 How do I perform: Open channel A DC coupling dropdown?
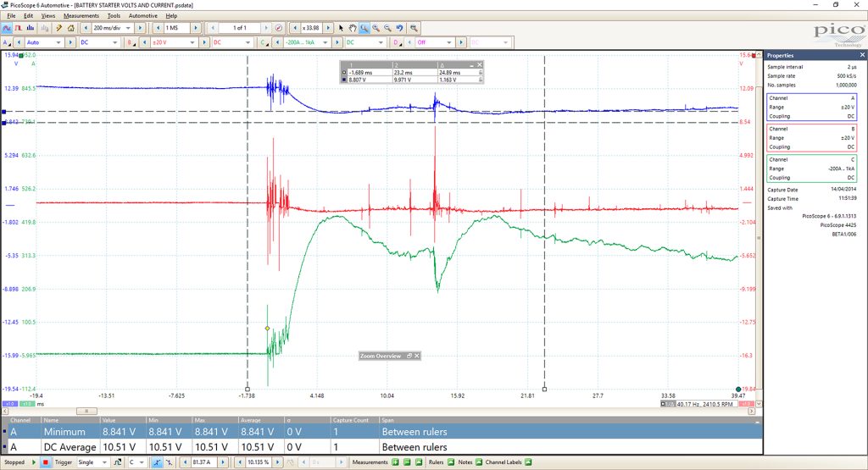(x=115, y=42)
